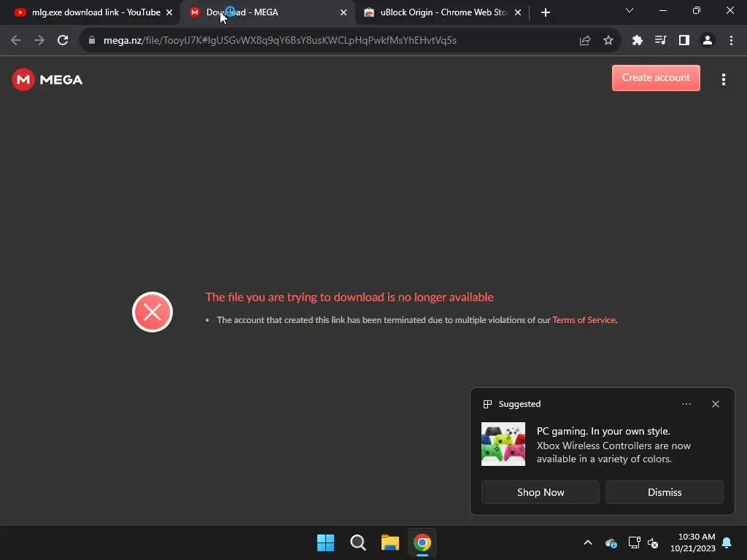Open Suggested notification options ellipsis

(x=686, y=404)
